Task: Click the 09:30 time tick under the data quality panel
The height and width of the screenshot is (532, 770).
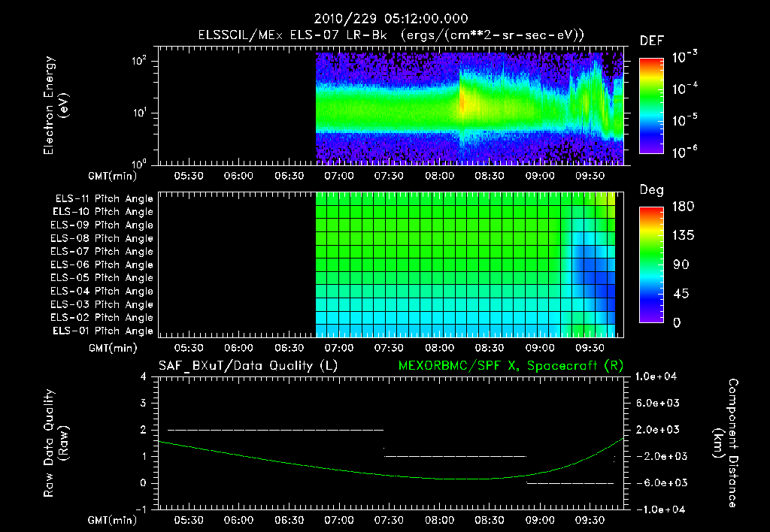Action: point(590,520)
